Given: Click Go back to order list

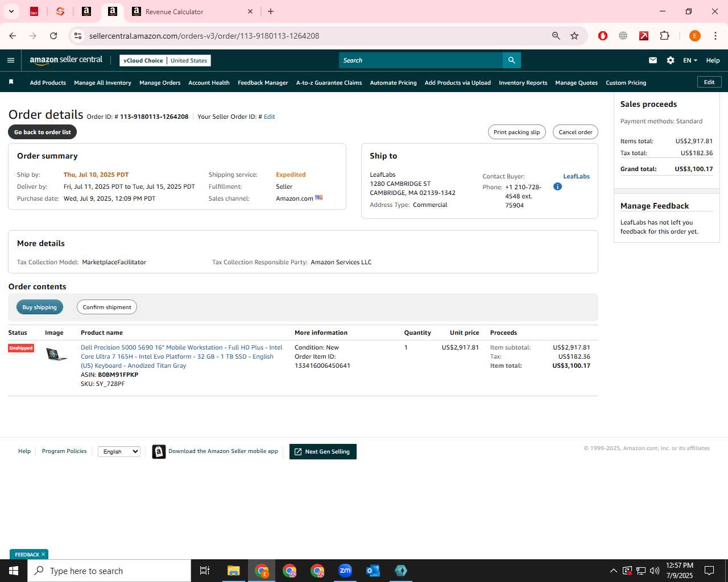Looking at the screenshot, I should [x=43, y=132].
